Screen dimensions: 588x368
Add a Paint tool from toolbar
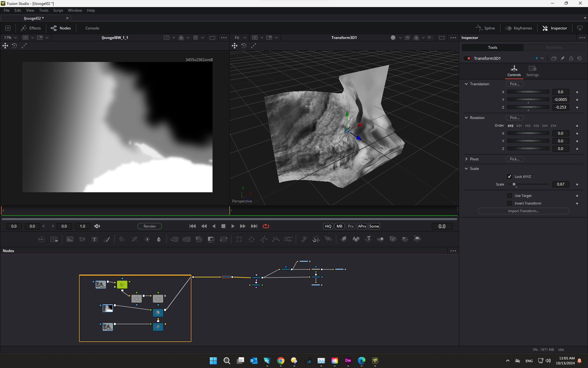coord(107,239)
